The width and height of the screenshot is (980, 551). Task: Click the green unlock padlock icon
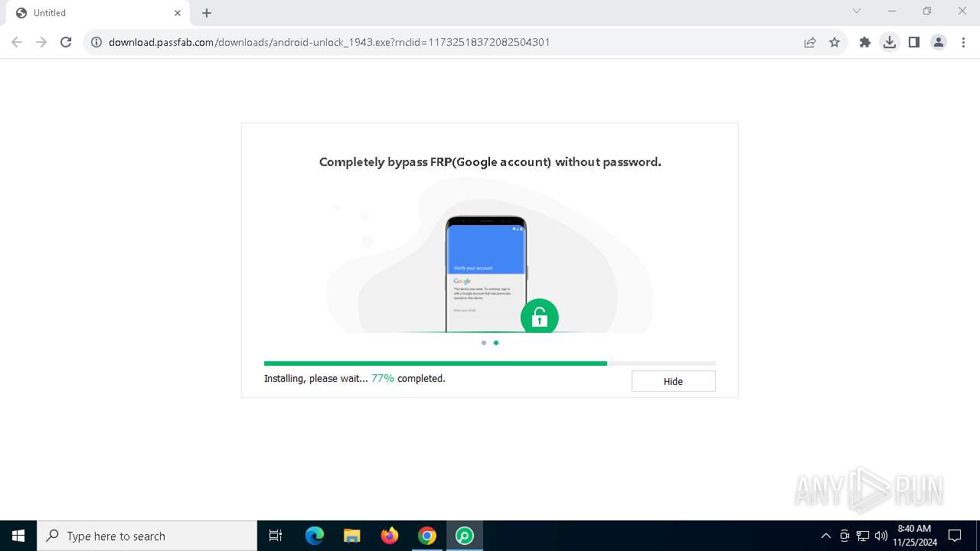540,316
